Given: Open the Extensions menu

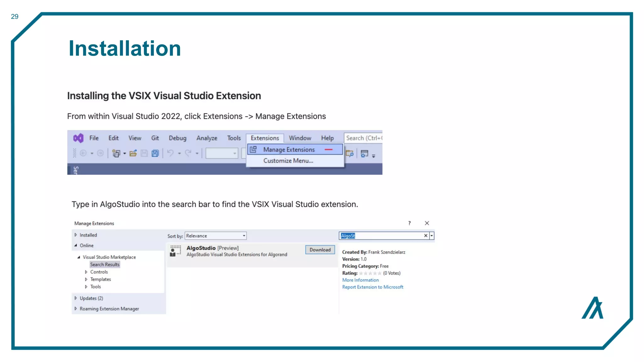Looking at the screenshot, I should coord(264,138).
